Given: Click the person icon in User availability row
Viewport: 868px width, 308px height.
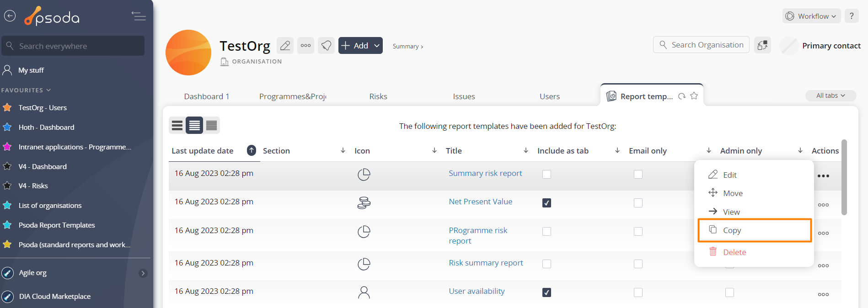Looking at the screenshot, I should click(x=364, y=292).
